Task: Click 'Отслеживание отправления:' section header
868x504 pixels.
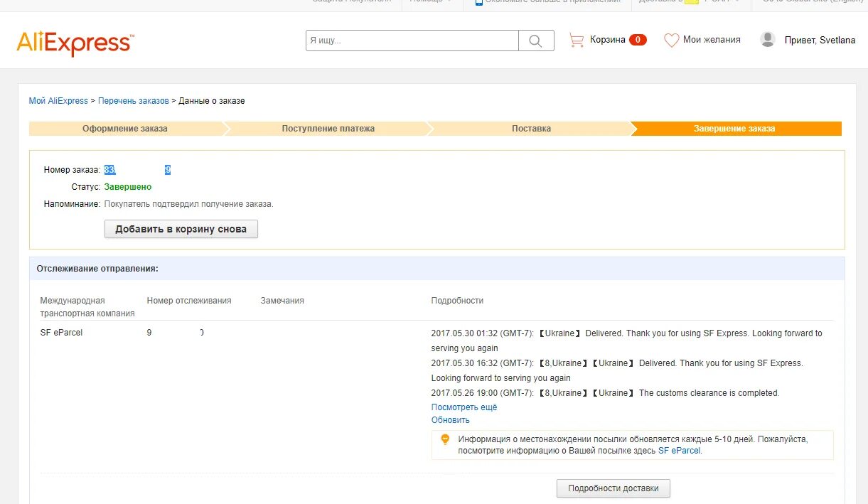Action: coord(97,269)
